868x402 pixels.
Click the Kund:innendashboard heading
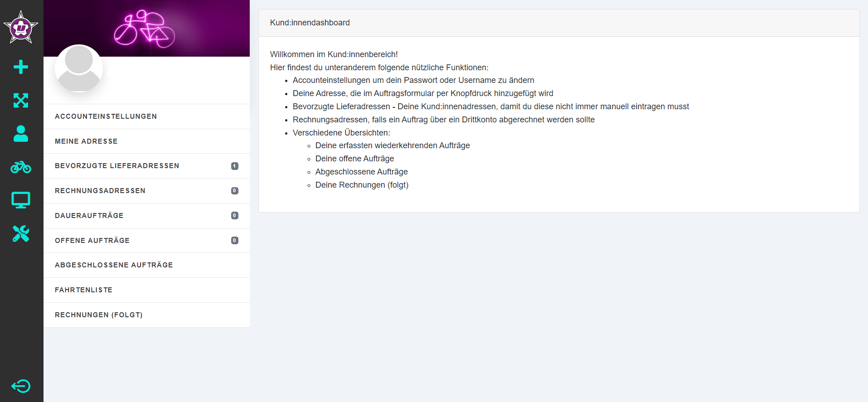[310, 23]
